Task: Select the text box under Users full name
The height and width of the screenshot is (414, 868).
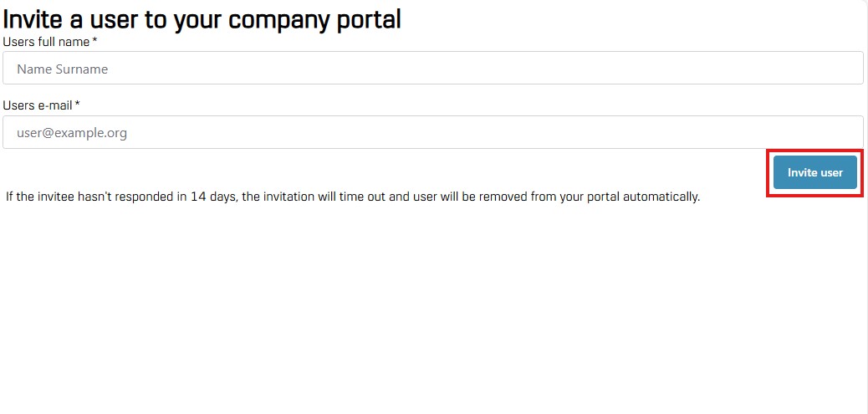Action: tap(432, 69)
